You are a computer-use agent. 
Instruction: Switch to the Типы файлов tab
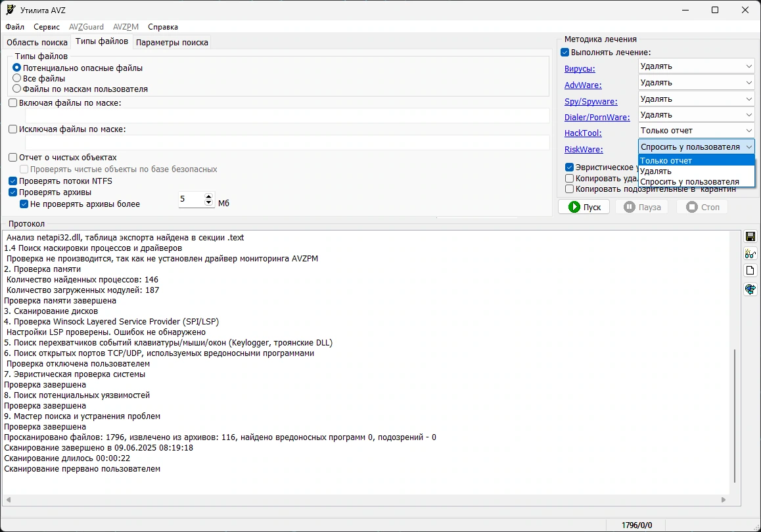point(102,41)
